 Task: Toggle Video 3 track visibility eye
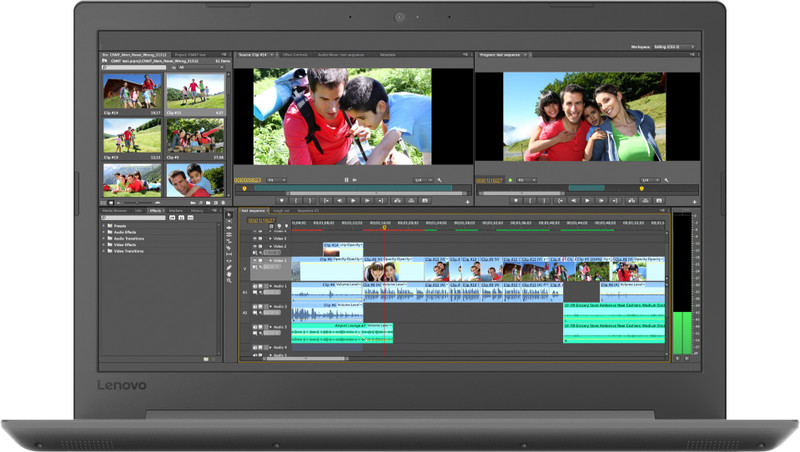255,238
